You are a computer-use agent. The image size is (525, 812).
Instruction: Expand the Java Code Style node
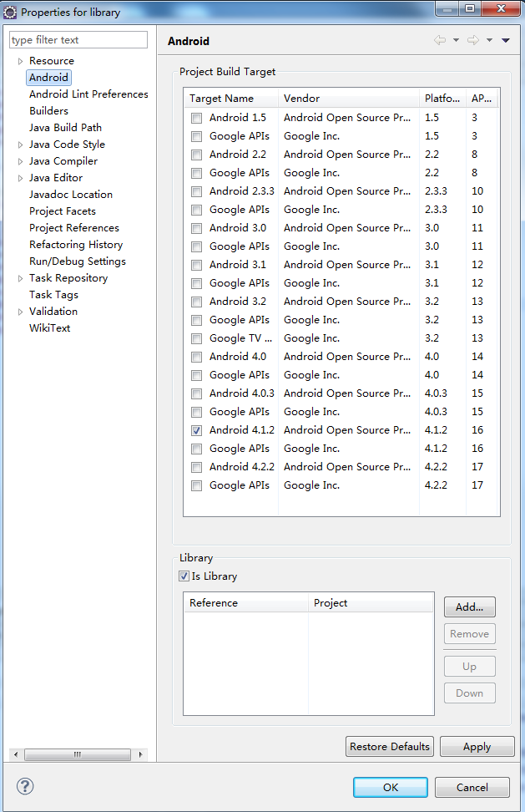click(20, 145)
